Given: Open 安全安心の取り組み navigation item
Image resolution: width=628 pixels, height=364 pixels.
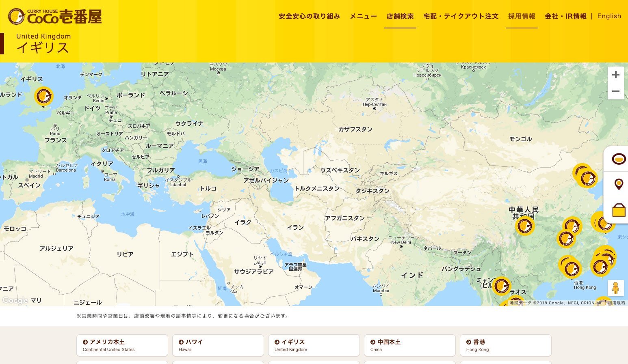Looking at the screenshot, I should coord(310,16).
